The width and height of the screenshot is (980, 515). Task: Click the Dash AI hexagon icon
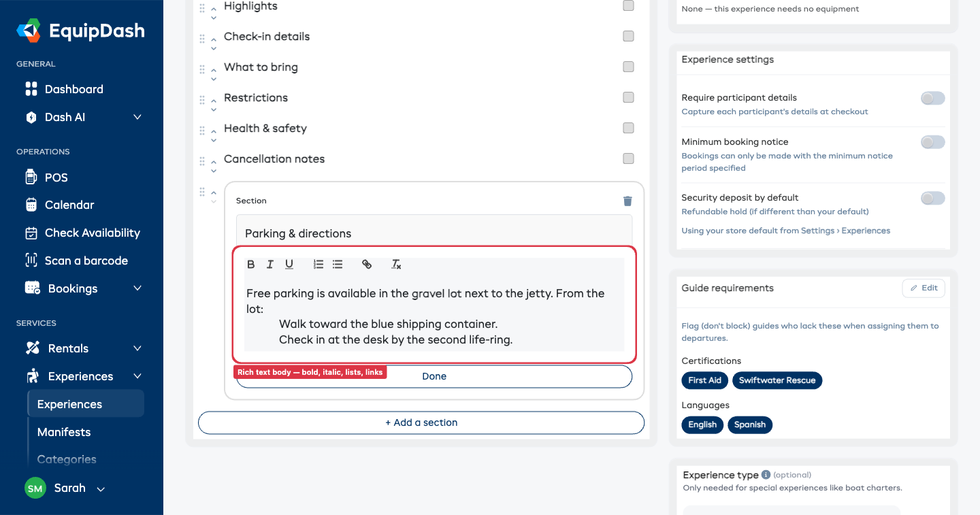click(31, 117)
